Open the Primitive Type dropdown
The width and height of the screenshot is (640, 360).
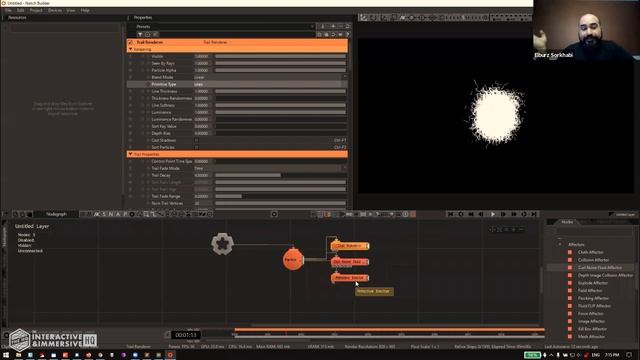point(270,84)
